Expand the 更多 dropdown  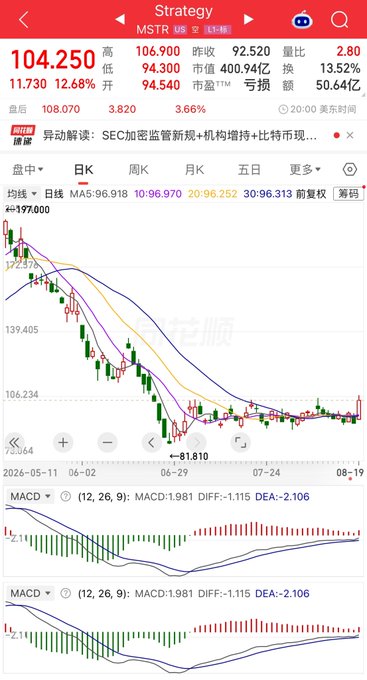click(x=305, y=170)
